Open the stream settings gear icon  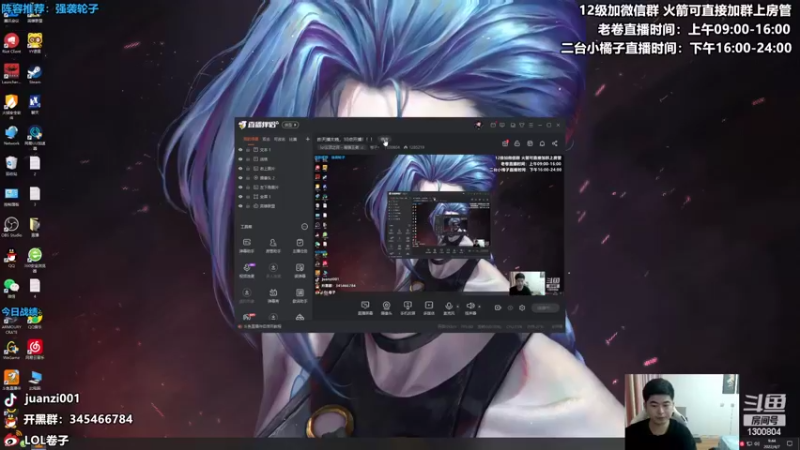pyautogui.click(x=522, y=308)
